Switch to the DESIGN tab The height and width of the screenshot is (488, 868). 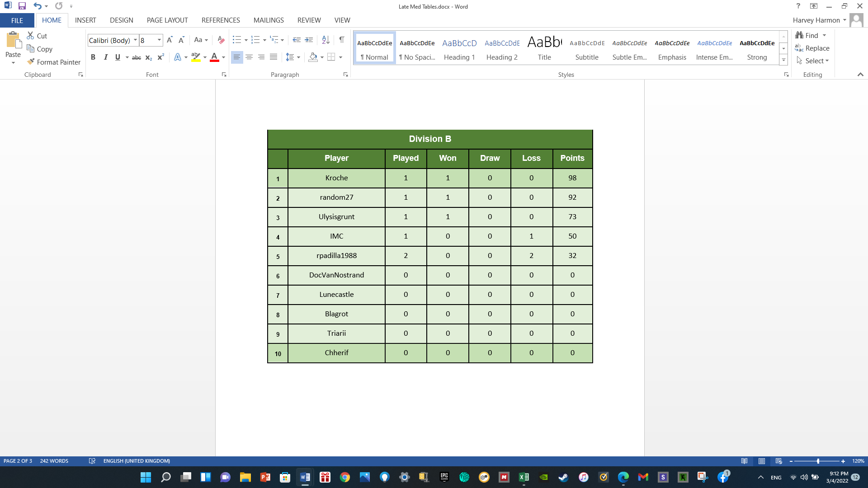122,20
